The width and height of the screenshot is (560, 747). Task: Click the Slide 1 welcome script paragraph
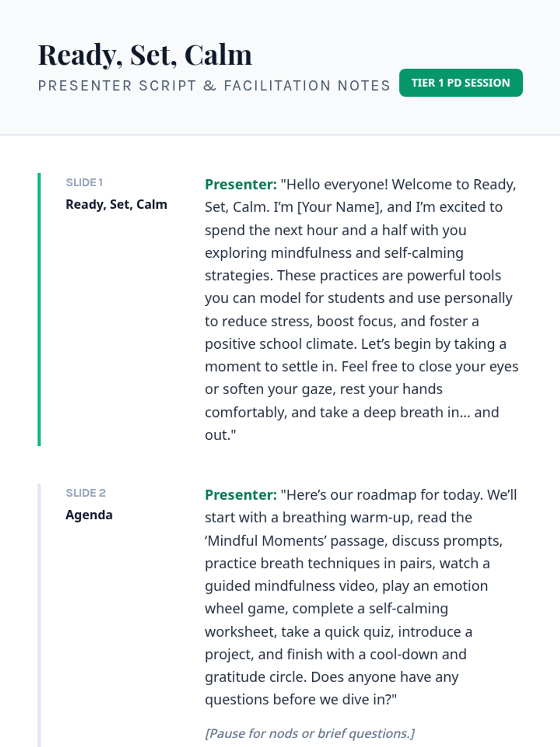click(362, 310)
